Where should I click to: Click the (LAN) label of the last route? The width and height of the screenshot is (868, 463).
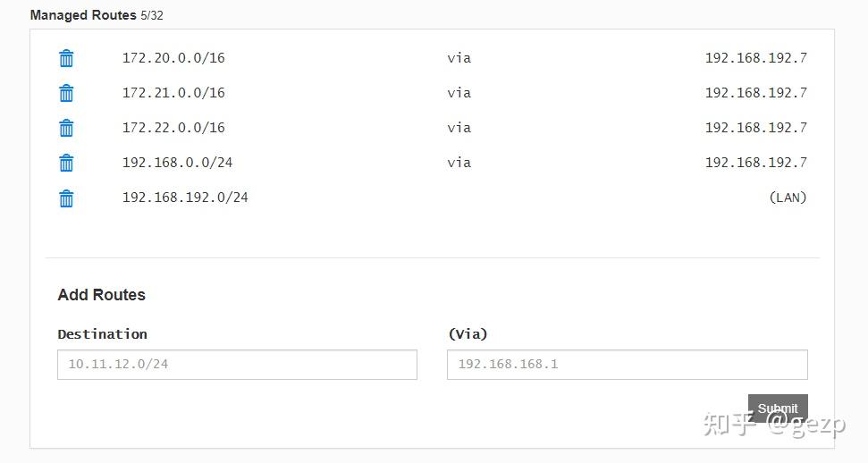[788, 198]
